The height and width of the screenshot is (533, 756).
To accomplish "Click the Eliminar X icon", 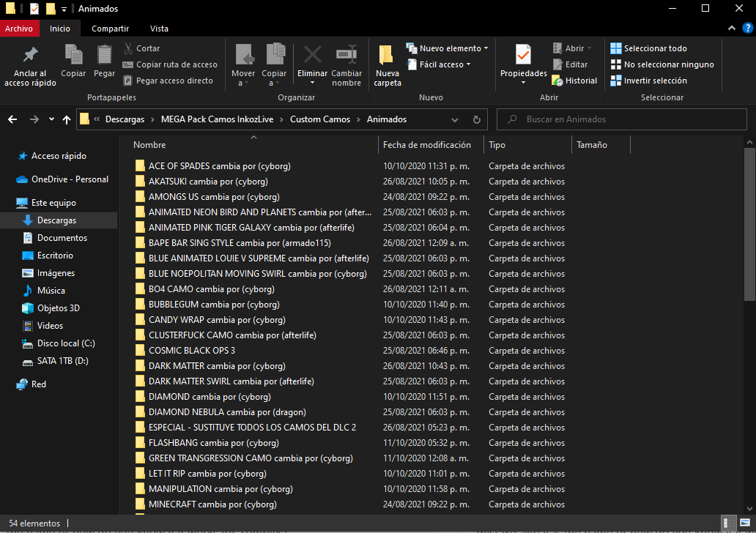I will (x=312, y=54).
